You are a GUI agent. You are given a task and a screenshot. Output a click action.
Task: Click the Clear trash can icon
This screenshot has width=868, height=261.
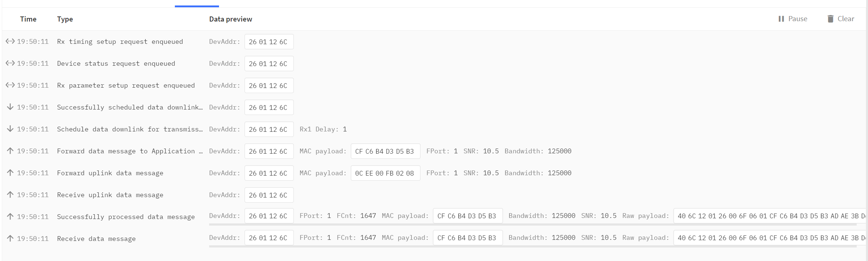pyautogui.click(x=830, y=19)
